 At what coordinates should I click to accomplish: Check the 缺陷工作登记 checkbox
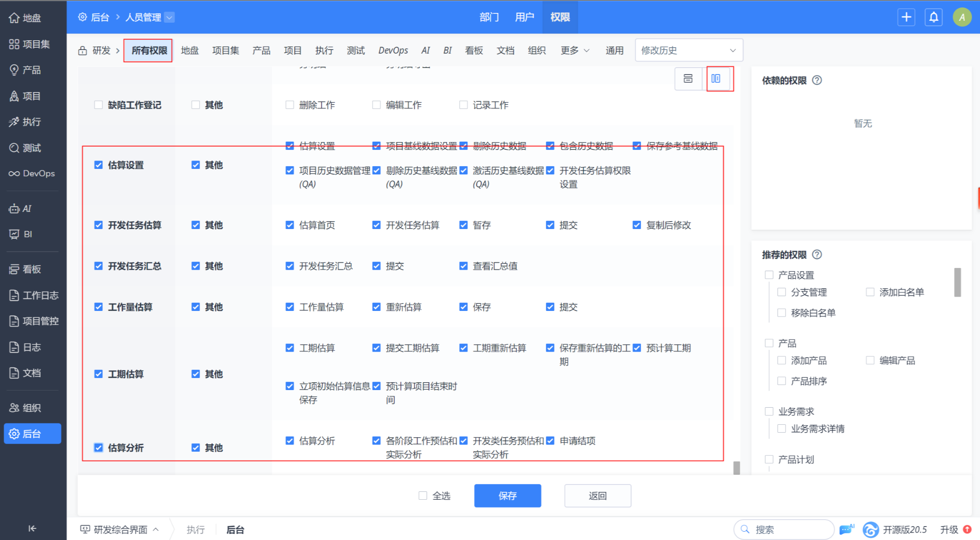click(98, 105)
